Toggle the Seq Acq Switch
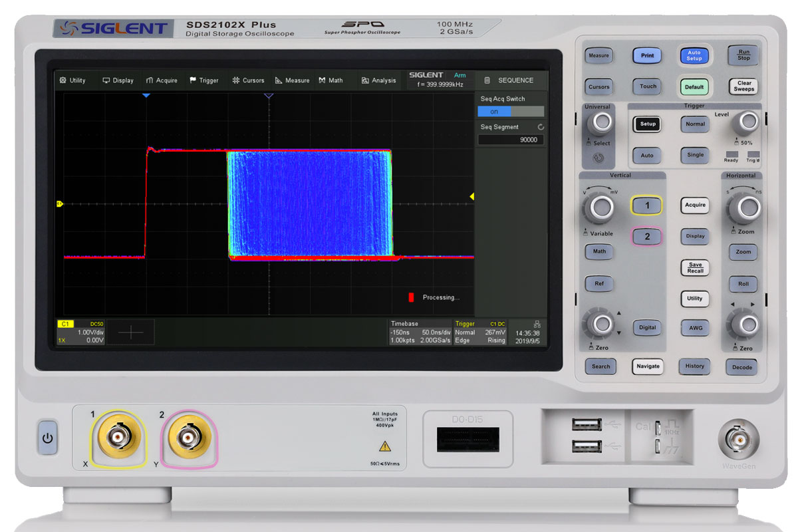Viewport: 798px width, 532px height. pyautogui.click(x=511, y=112)
